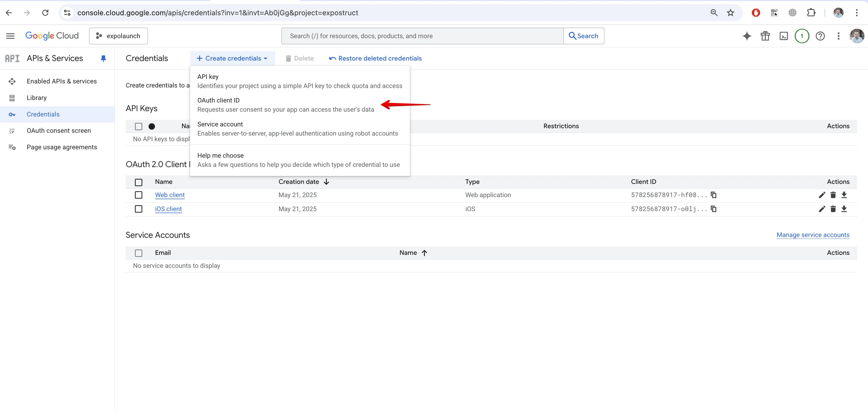Open Chrome three-dot menu
Screen dimensions: 868x411
856,13
